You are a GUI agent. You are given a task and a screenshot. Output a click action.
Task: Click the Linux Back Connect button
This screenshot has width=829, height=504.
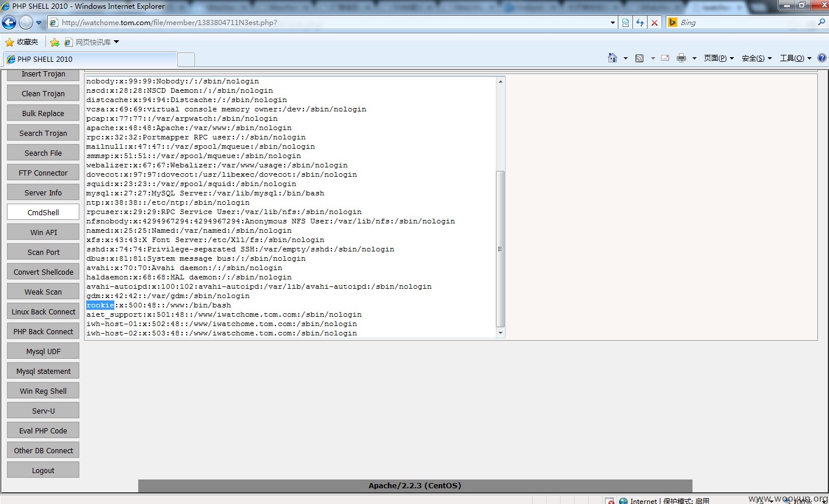pyautogui.click(x=43, y=311)
